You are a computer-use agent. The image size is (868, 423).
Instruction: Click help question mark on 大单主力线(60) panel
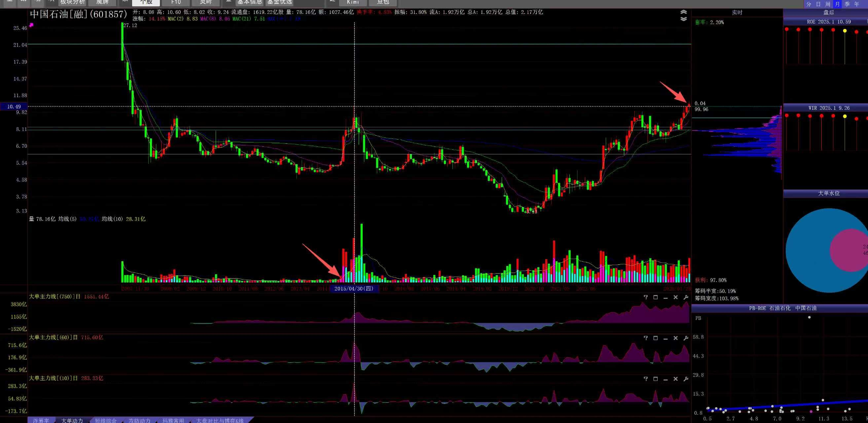(x=646, y=338)
